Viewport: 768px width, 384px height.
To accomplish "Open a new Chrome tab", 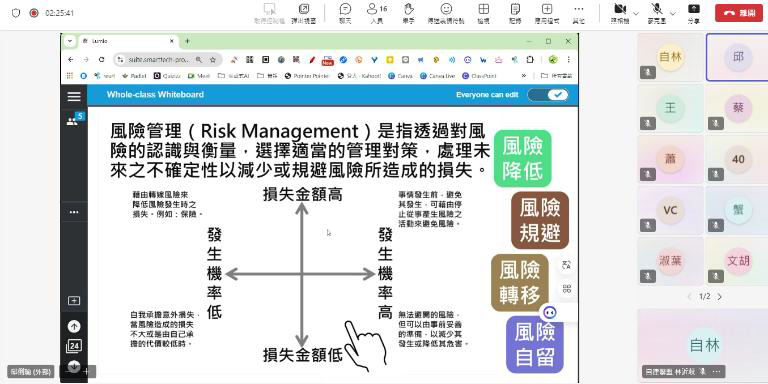I will pos(187,41).
